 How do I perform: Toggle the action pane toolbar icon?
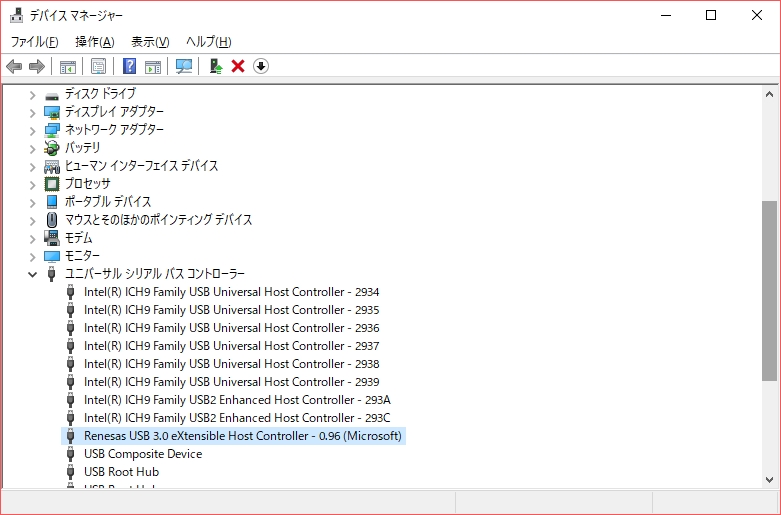pyautogui.click(x=153, y=66)
